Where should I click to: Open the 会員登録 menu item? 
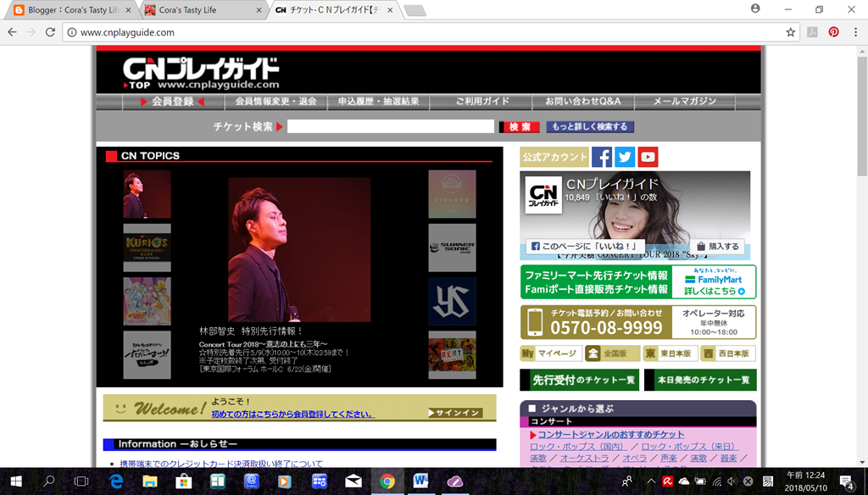(173, 102)
